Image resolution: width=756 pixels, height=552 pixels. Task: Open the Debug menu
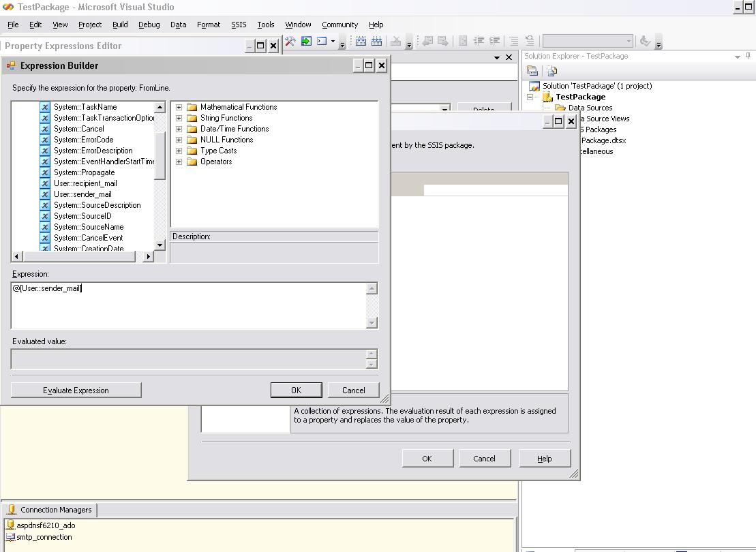(x=149, y=25)
